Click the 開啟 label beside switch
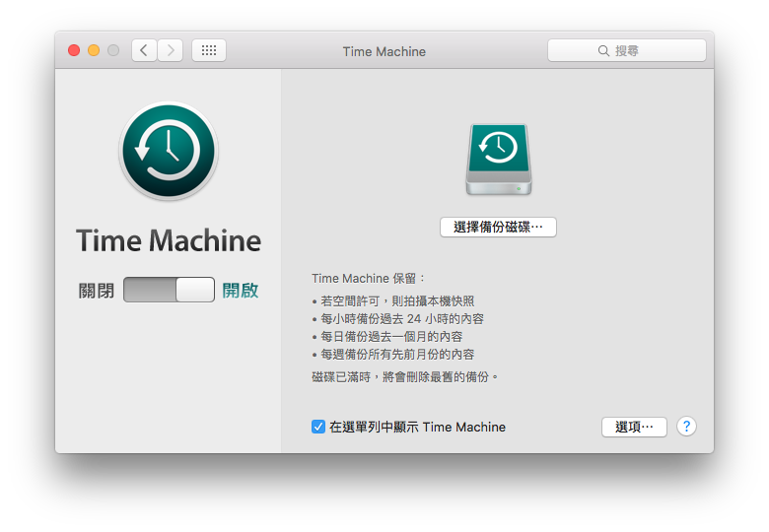This screenshot has width=769, height=532. pos(241,291)
